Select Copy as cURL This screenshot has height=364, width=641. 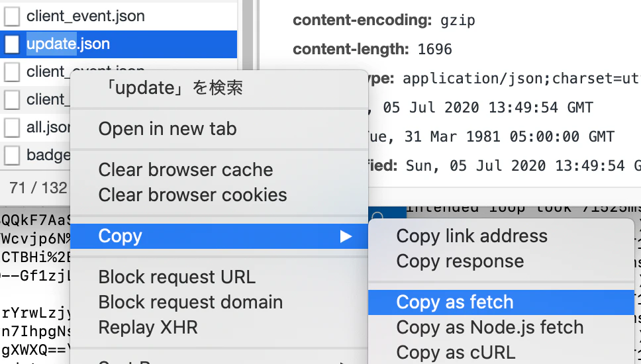[x=456, y=353]
